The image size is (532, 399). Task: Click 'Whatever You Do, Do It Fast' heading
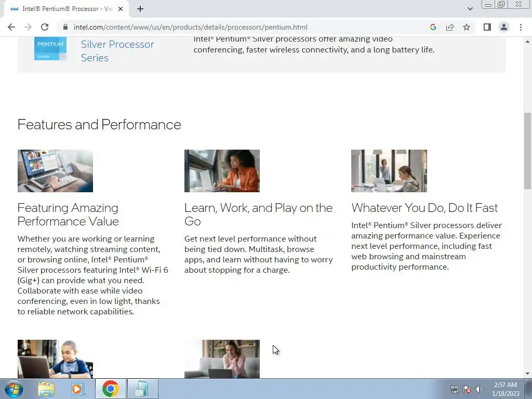click(x=424, y=208)
